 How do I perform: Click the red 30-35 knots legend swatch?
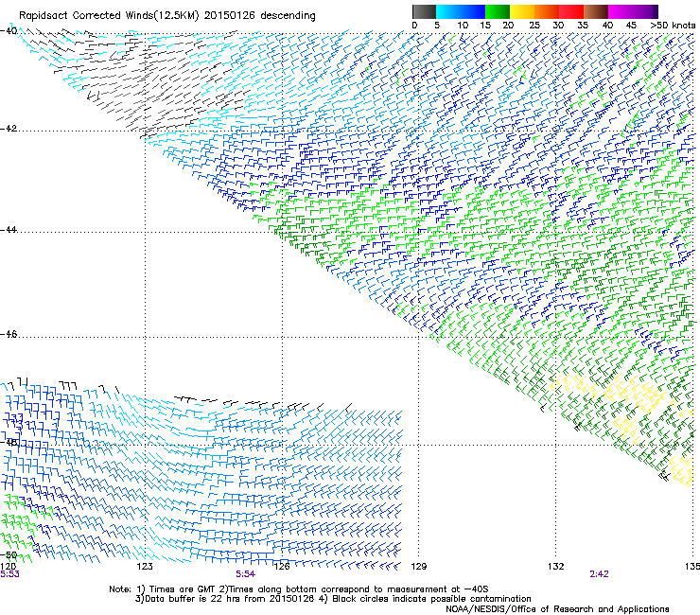[572, 11]
